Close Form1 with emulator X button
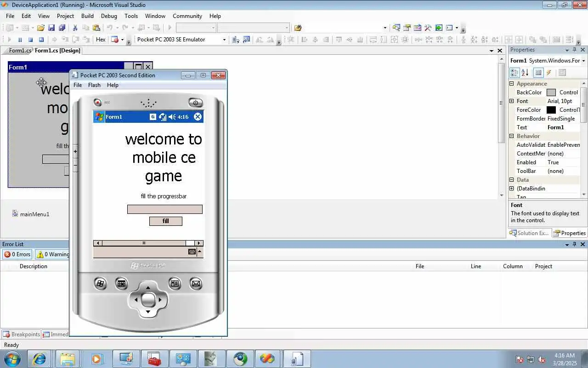Screen dimensions: 588x368 [198, 117]
